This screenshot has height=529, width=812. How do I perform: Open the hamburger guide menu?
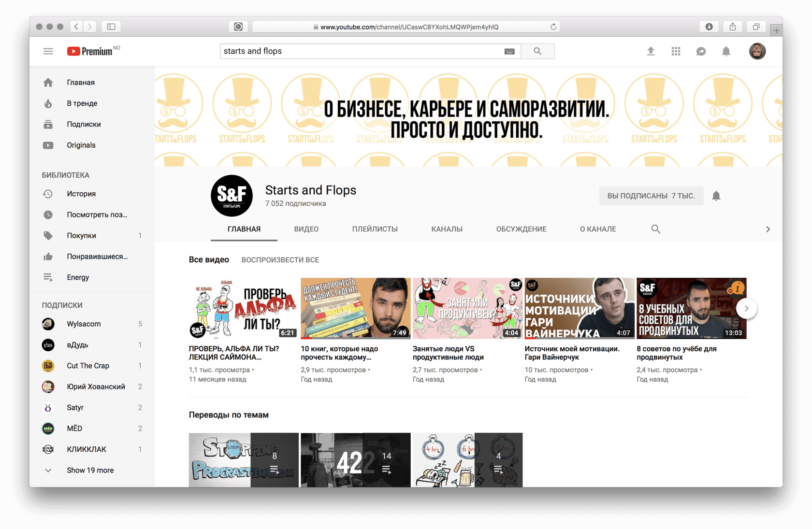tap(48, 51)
